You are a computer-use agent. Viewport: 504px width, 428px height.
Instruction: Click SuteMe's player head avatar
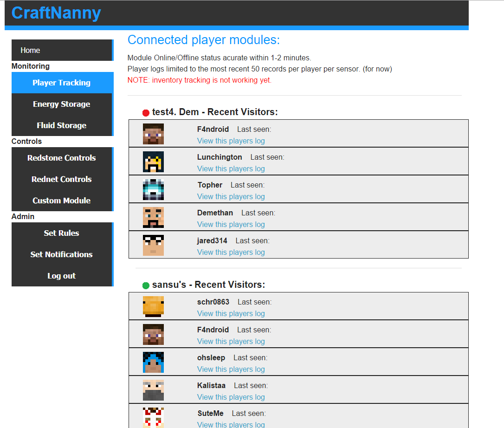coord(153,418)
